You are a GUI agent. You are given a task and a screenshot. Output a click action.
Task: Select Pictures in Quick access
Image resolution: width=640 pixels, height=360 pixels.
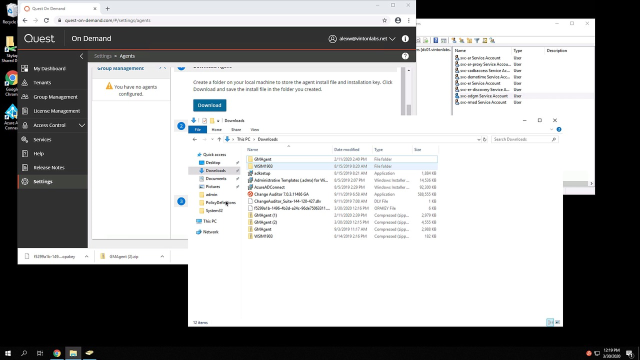pyautogui.click(x=213, y=187)
